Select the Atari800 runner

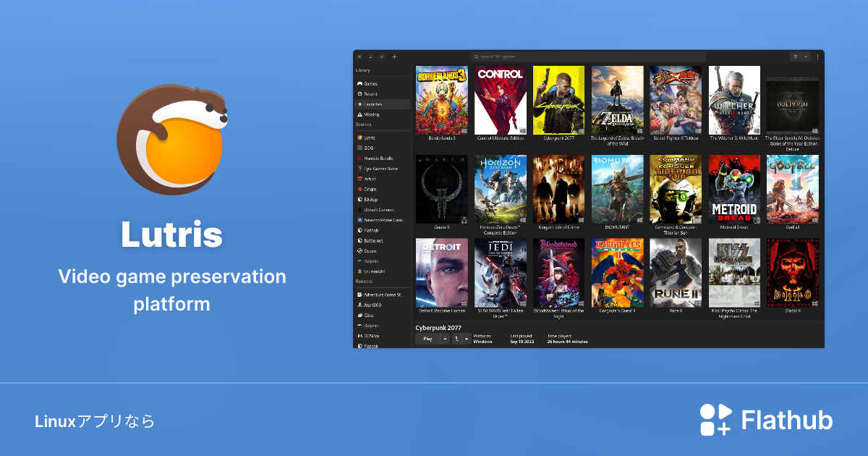374,305
